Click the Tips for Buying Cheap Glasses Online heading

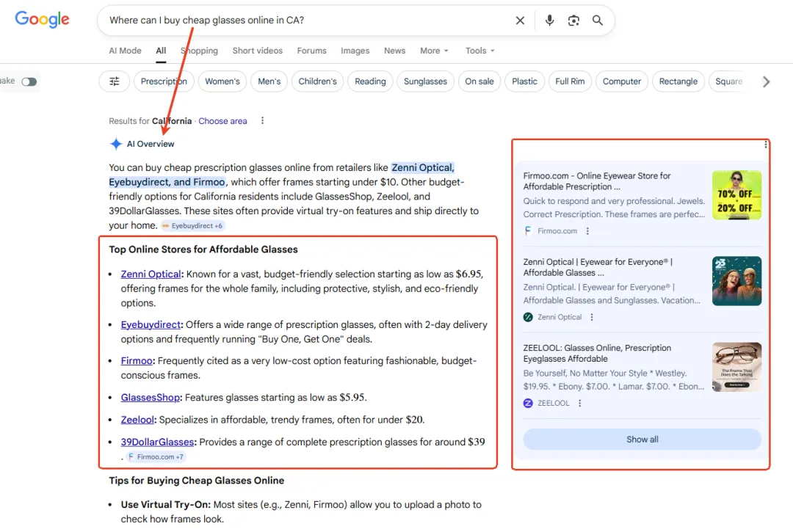click(196, 481)
